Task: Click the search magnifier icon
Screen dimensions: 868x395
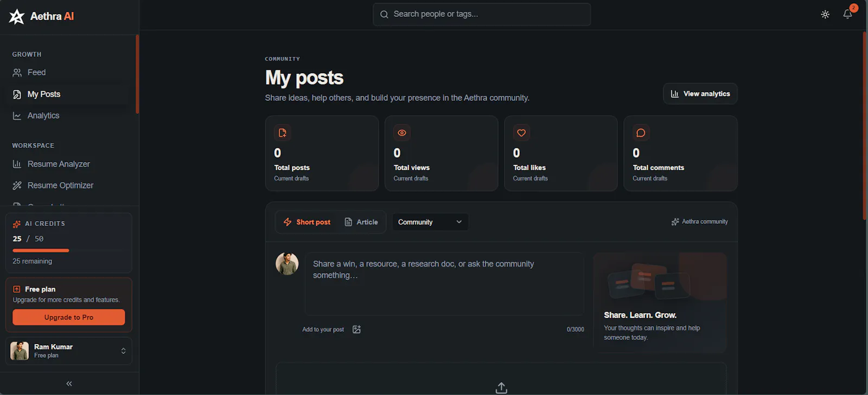Action: (384, 15)
